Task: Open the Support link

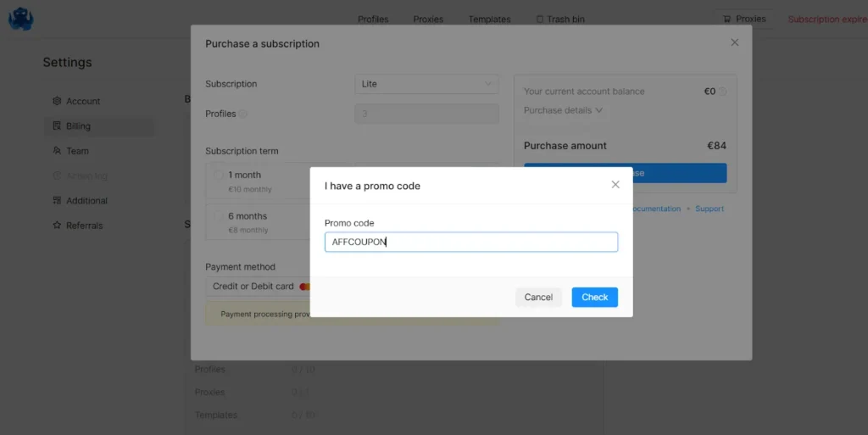Action: coord(709,209)
